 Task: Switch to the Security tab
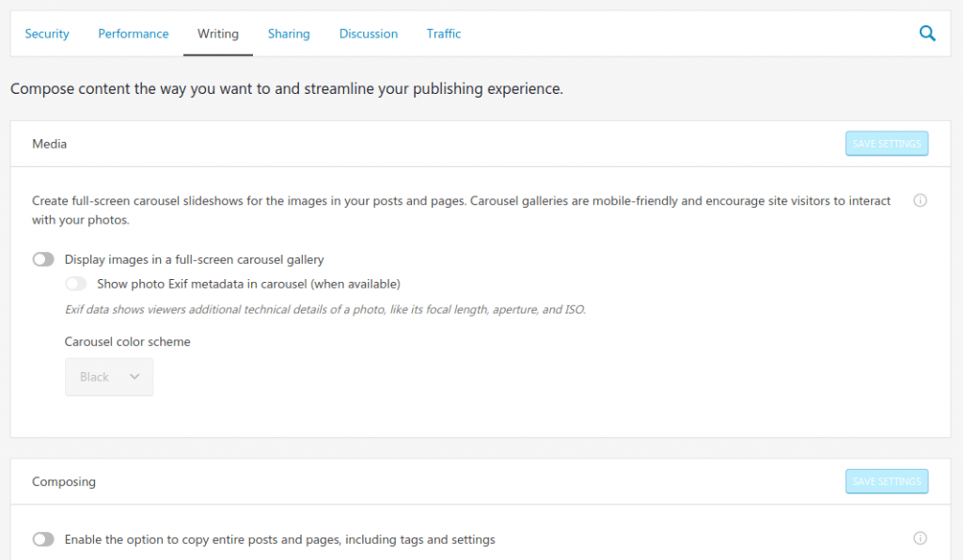pos(47,34)
